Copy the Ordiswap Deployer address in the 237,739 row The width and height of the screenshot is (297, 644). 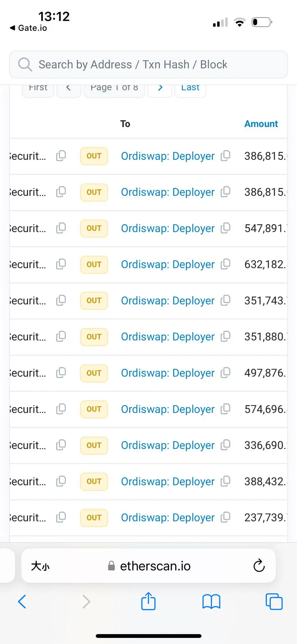point(225,517)
